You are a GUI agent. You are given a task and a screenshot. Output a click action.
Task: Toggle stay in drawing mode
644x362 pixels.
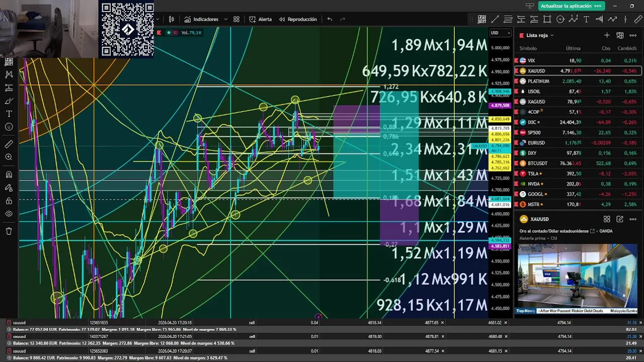coord(9,188)
